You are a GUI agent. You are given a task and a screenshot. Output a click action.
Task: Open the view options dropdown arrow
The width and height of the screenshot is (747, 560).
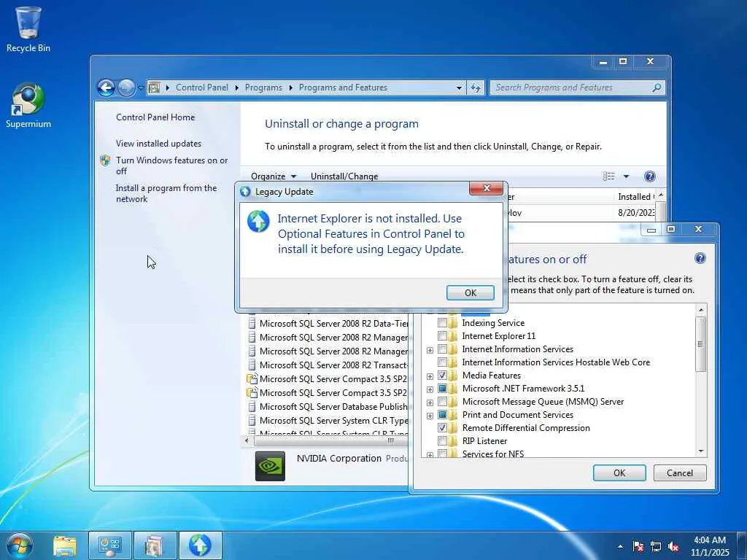tap(626, 176)
